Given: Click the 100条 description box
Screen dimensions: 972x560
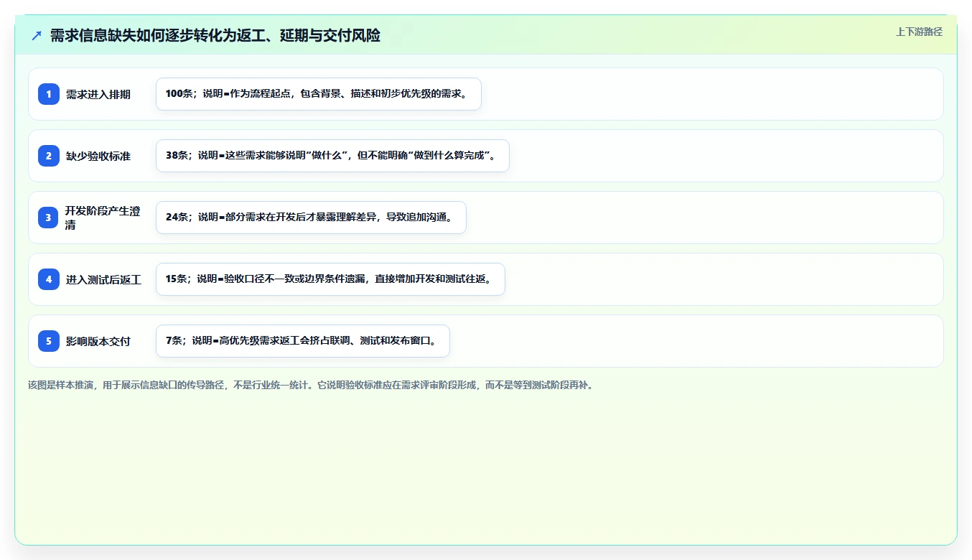Looking at the screenshot, I should pos(318,94).
